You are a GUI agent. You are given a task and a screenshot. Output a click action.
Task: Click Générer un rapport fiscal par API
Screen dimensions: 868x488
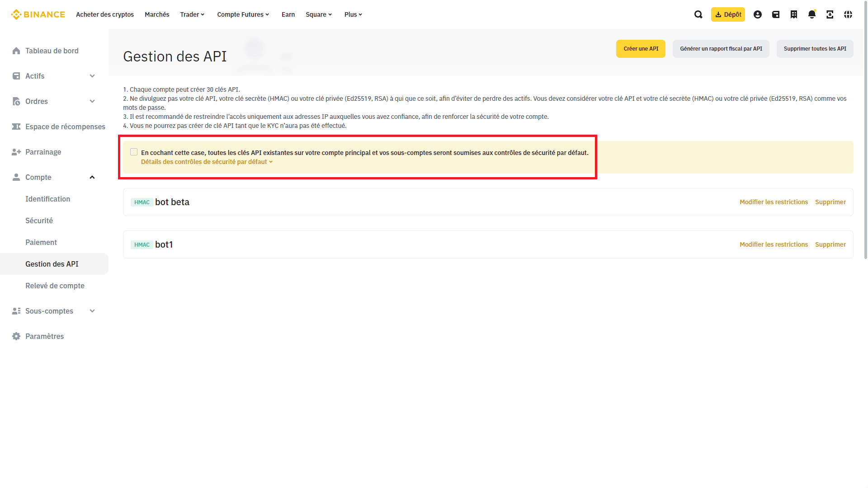pos(721,49)
